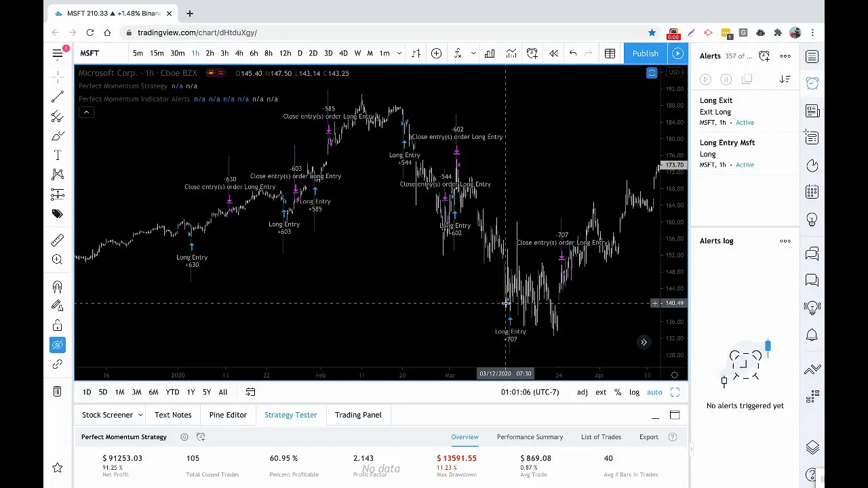Toggle log scale mode
This screenshot has width=868, height=488.
coord(634,392)
